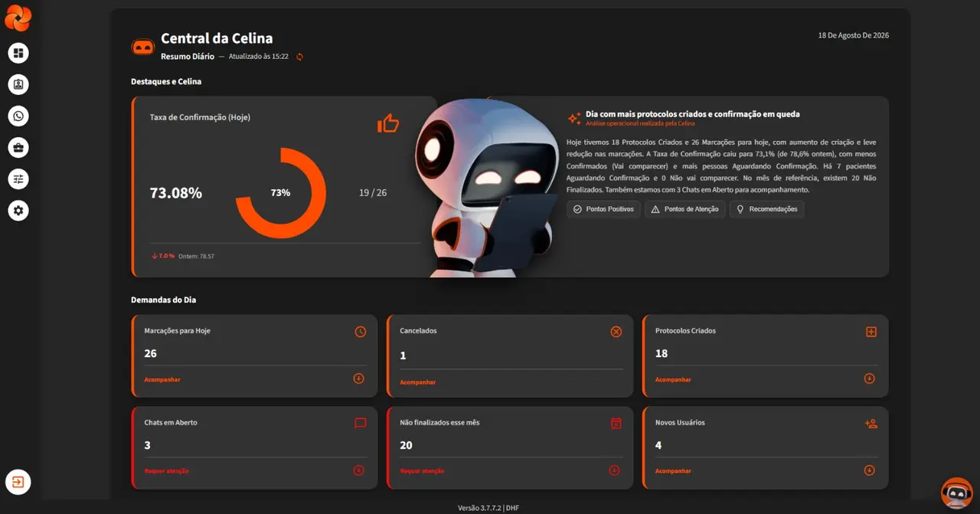This screenshot has width=980, height=514.
Task: Open the contacts badge icon in sidebar
Action: (18, 84)
